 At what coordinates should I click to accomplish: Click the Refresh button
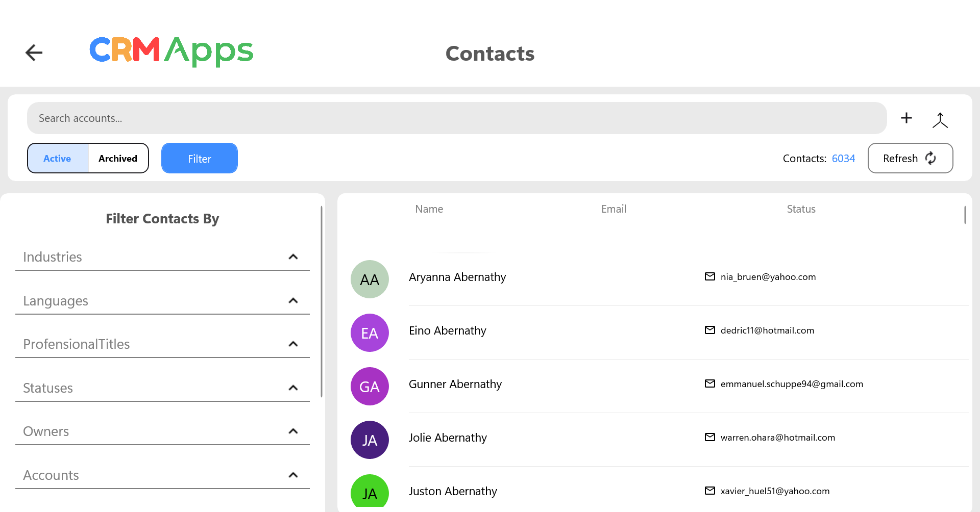point(910,159)
